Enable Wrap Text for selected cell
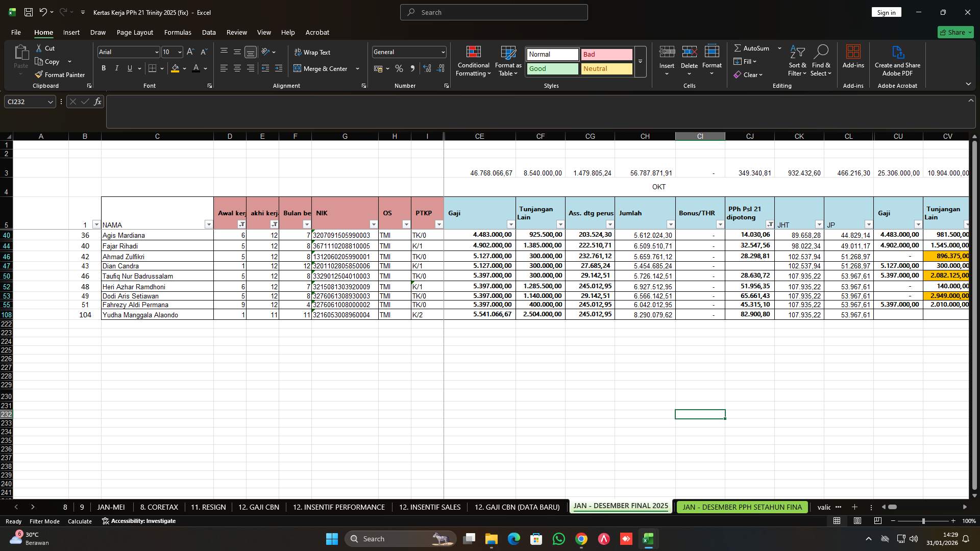 pos(312,52)
